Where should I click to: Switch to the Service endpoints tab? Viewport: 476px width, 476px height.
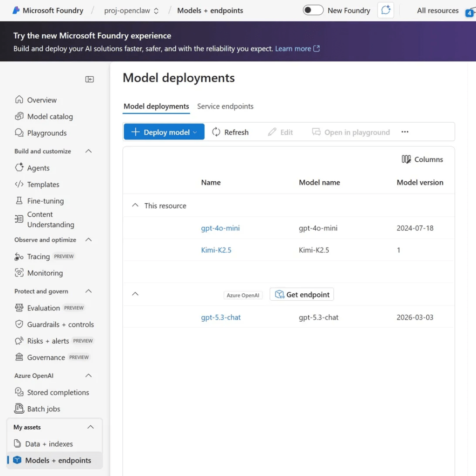tap(225, 106)
